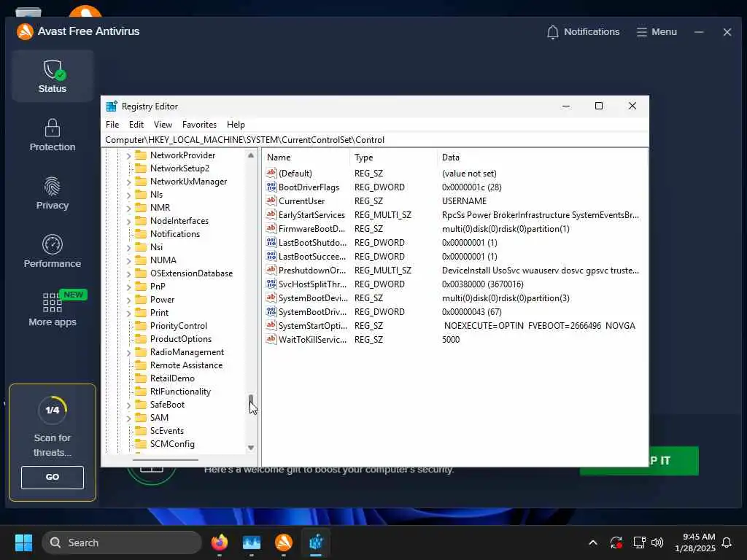Expand the SAM key
Viewport: 747px width, 560px height.
tap(128, 418)
